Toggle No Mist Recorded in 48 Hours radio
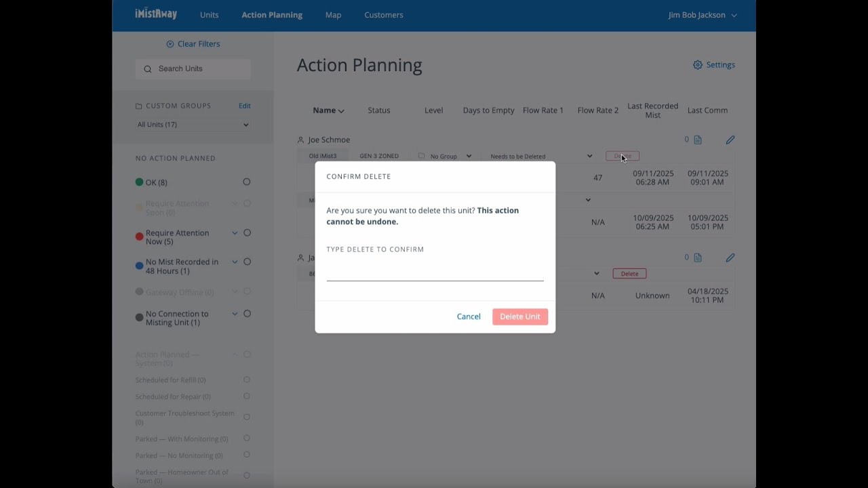 click(247, 262)
